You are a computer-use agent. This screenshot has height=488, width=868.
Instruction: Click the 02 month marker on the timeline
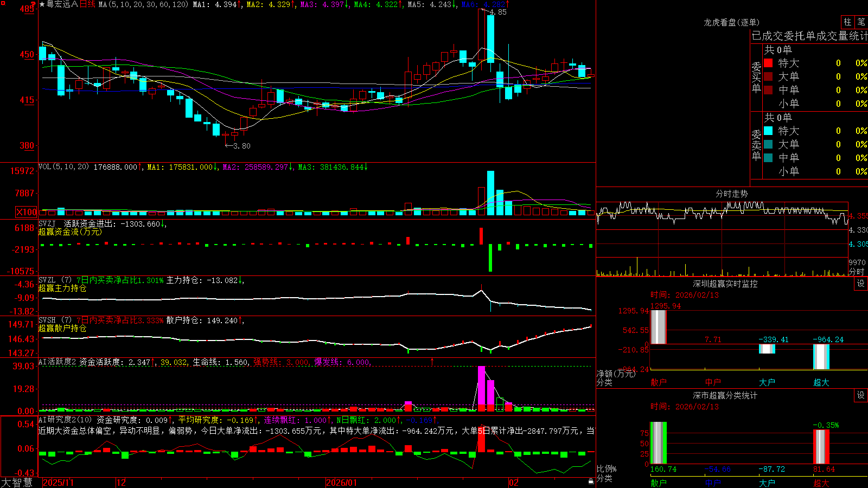[513, 483]
